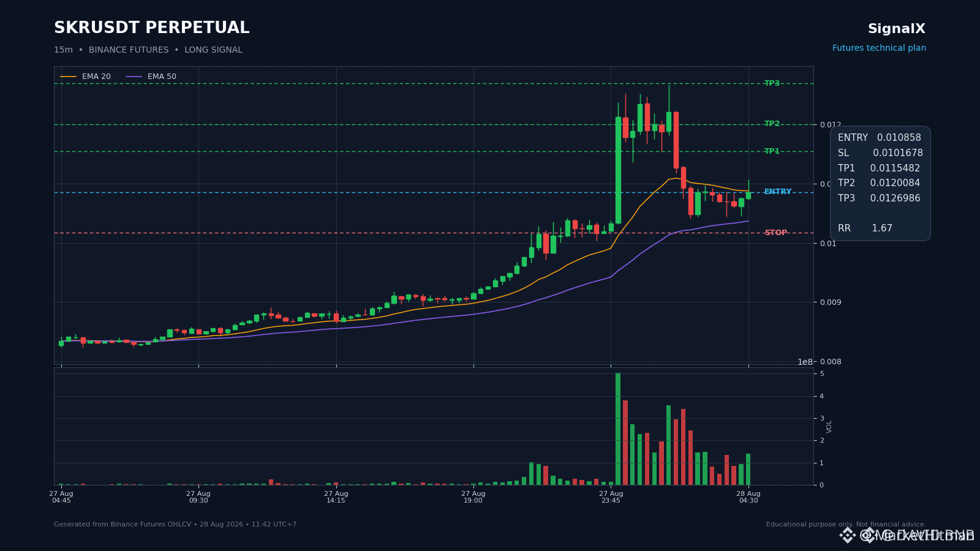
Task: Click the 1e8 volume scale multiplier
Action: [805, 362]
